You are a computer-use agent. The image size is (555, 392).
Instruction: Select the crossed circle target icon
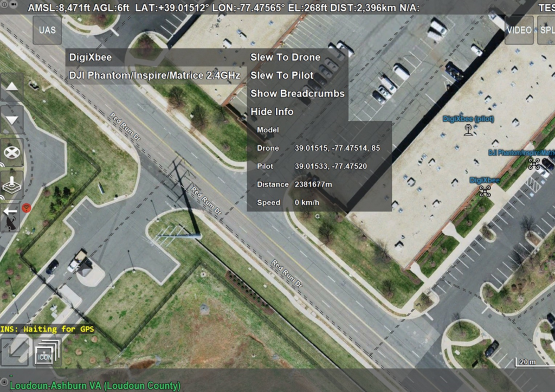point(12,152)
